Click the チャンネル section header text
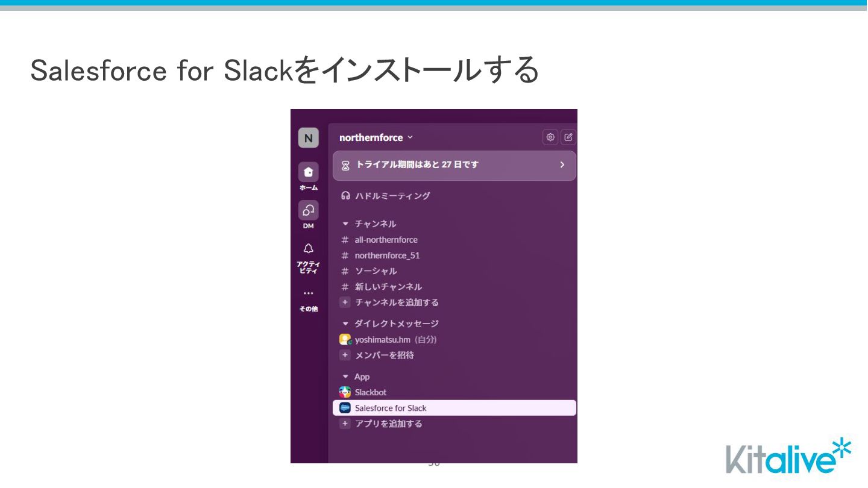 tap(376, 224)
